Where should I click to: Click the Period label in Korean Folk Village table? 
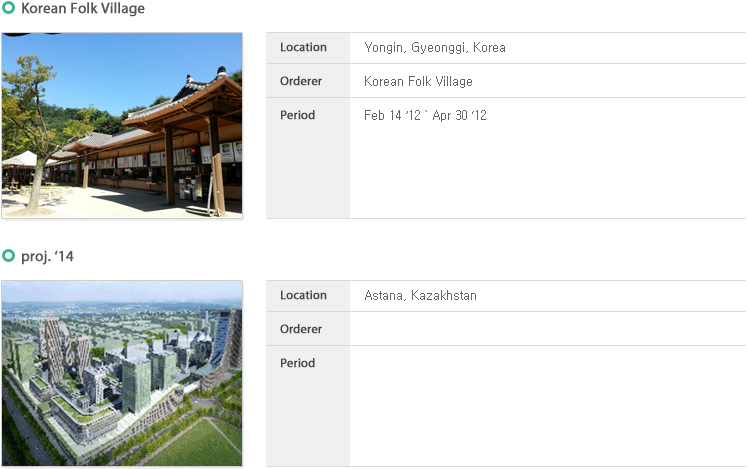click(x=298, y=115)
